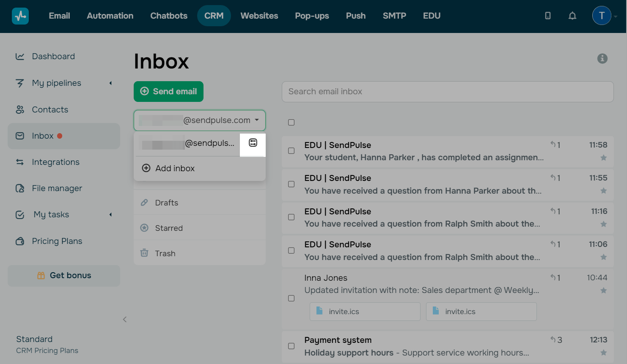This screenshot has width=627, height=364.
Task: Click the SendPulse logo icon
Action: (x=20, y=16)
